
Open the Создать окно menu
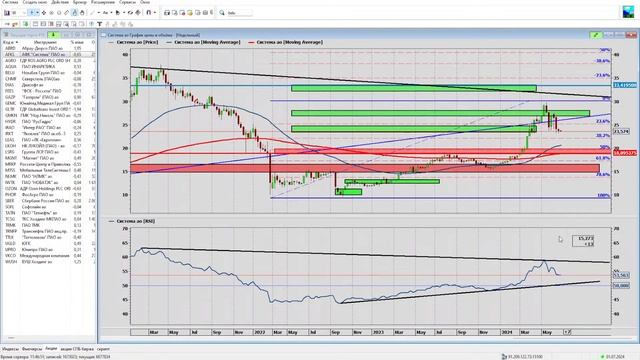(35, 2)
